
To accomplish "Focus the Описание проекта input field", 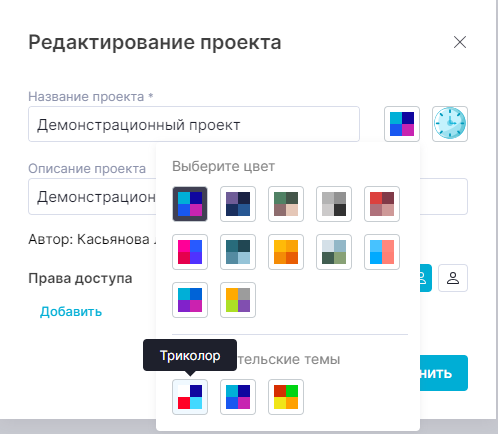I will tap(92, 197).
